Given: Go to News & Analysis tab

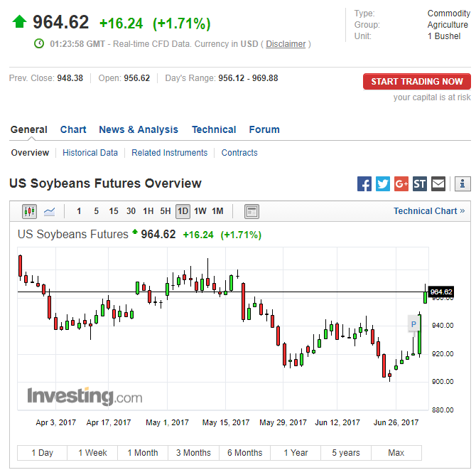Looking at the screenshot, I should [x=139, y=129].
